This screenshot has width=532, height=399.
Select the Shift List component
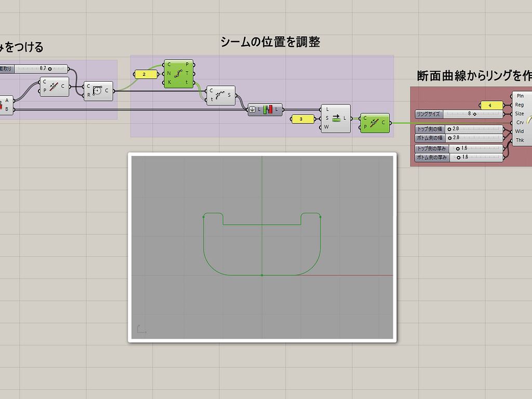[335, 118]
